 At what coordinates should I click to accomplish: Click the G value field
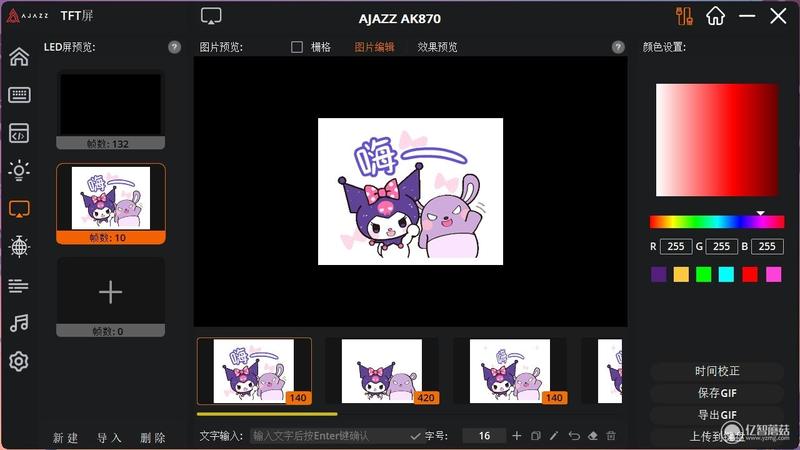point(721,246)
